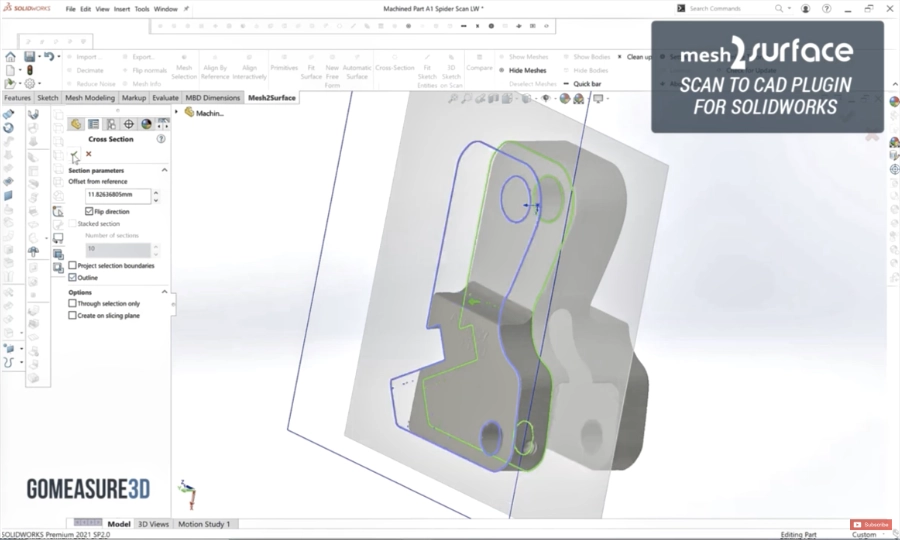900x540 pixels.
Task: Click the Offset from reference value field
Action: point(117,196)
